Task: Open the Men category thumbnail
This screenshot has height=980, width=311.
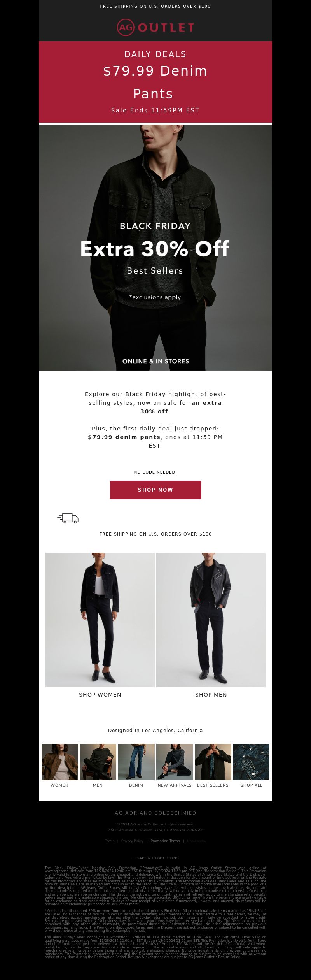Action: (98, 762)
